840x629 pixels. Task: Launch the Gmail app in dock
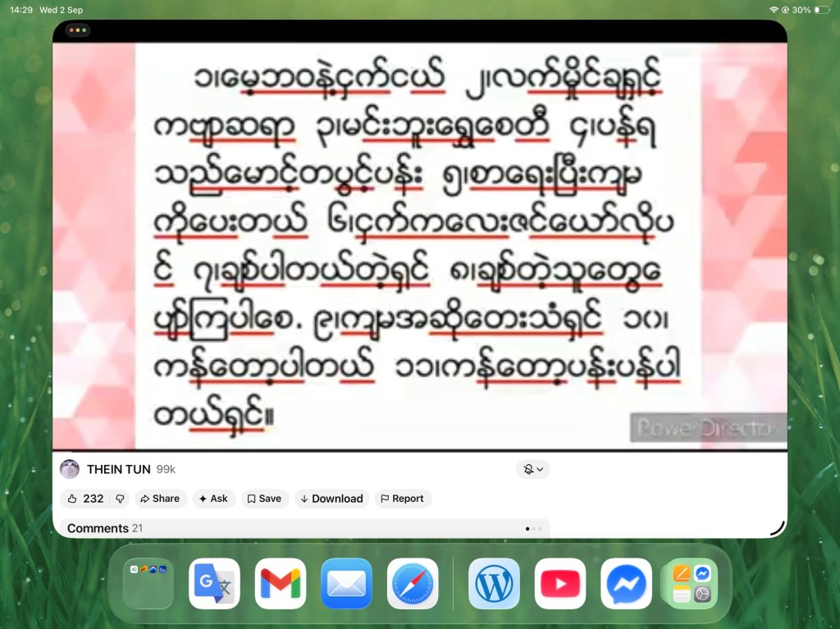(281, 583)
